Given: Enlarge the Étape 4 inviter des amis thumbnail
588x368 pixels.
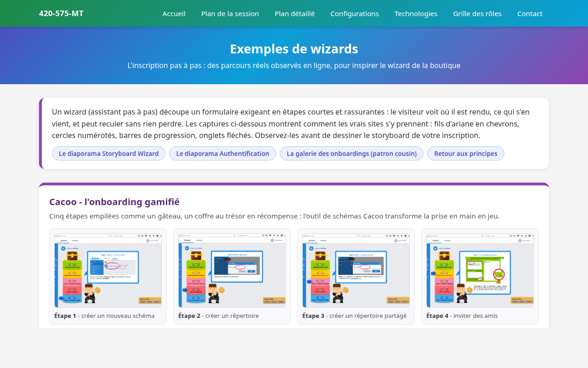Looking at the screenshot, I should tap(480, 270).
